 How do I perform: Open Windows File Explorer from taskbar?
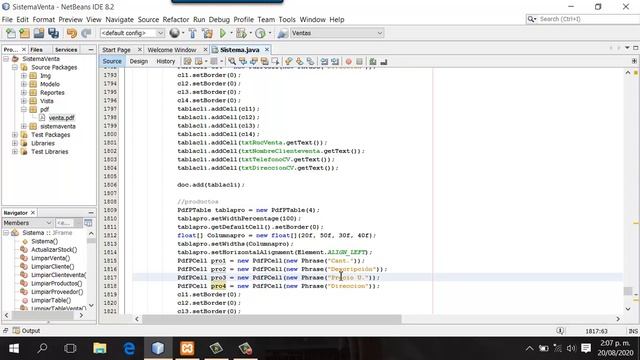(x=100, y=348)
